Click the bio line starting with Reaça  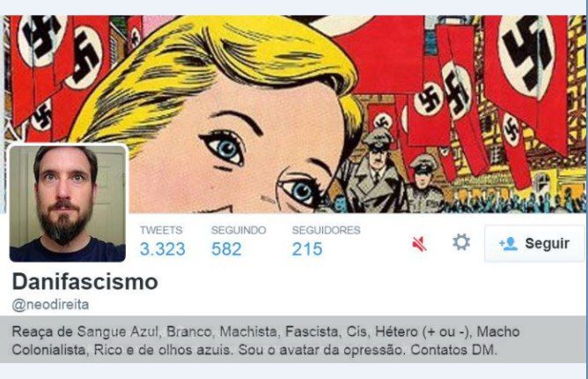tap(266, 331)
